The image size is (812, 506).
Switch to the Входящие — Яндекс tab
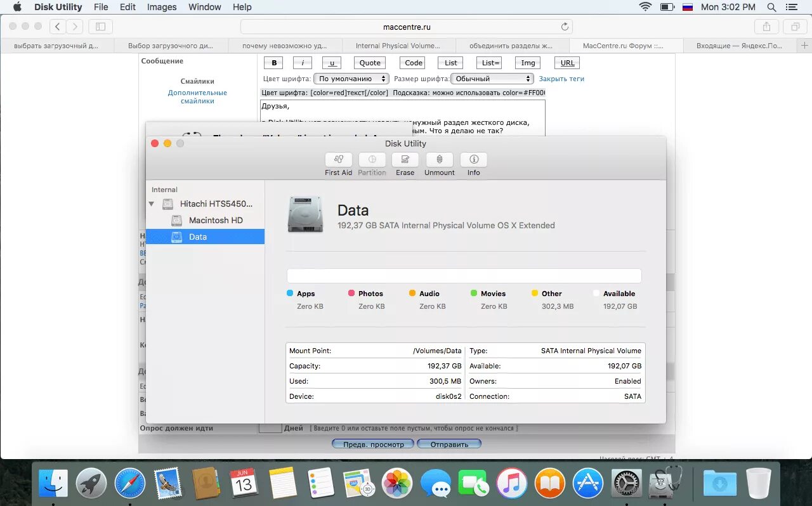740,46
